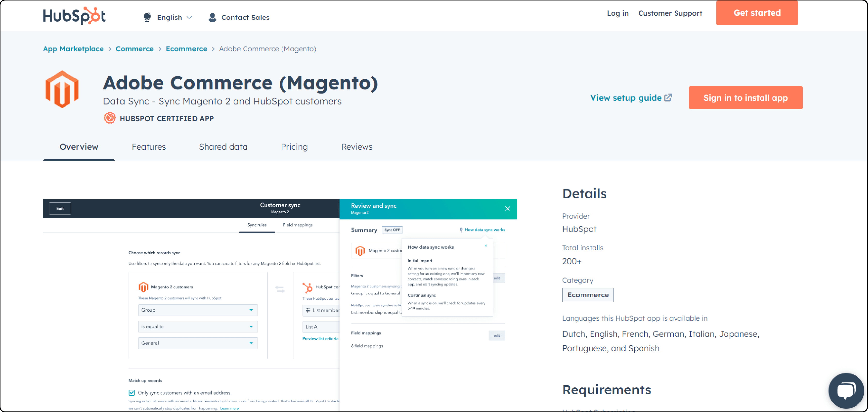Screen dimensions: 868x412
Task: Toggle Only sync customers with email checkbox
Action: (x=132, y=393)
